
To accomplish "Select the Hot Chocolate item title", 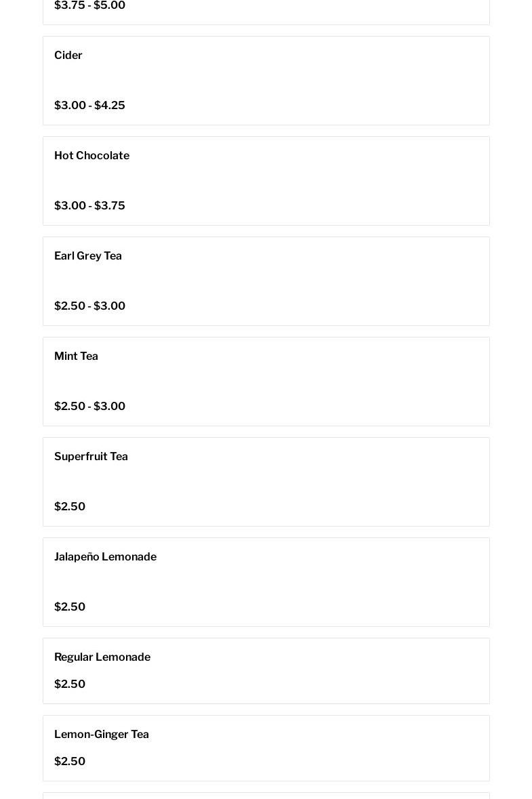I will point(91,156).
